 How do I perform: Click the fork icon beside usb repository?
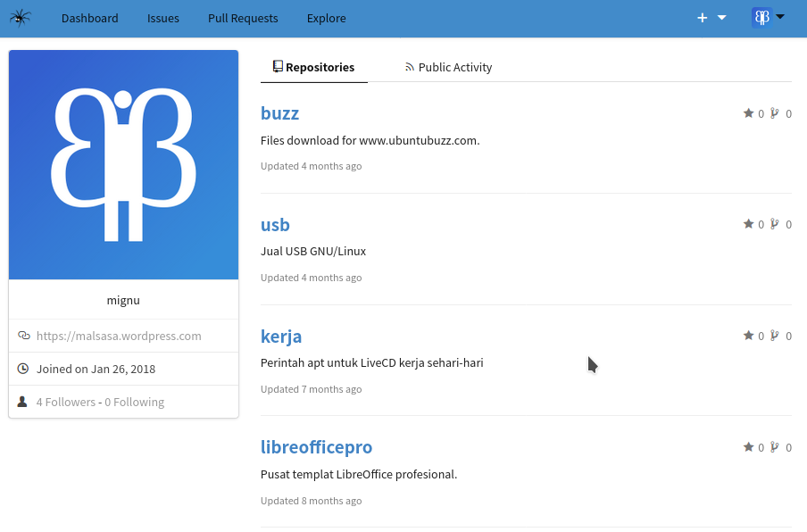point(775,224)
